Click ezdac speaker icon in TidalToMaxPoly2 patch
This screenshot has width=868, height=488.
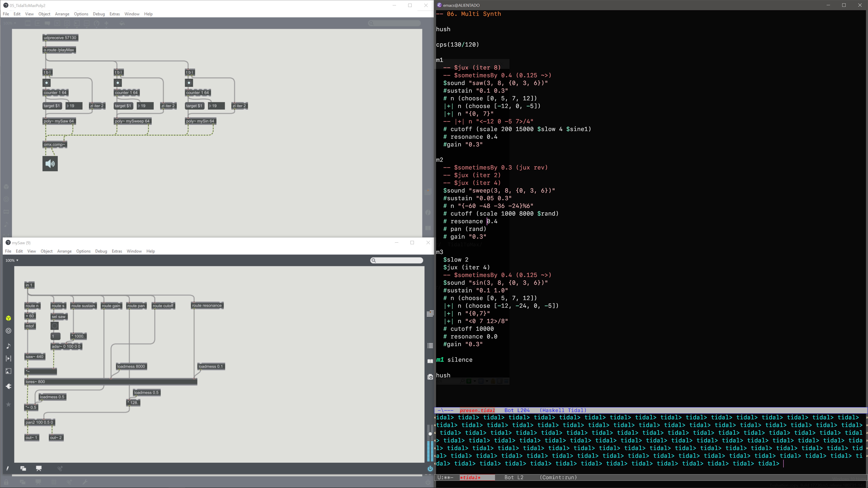coord(50,164)
